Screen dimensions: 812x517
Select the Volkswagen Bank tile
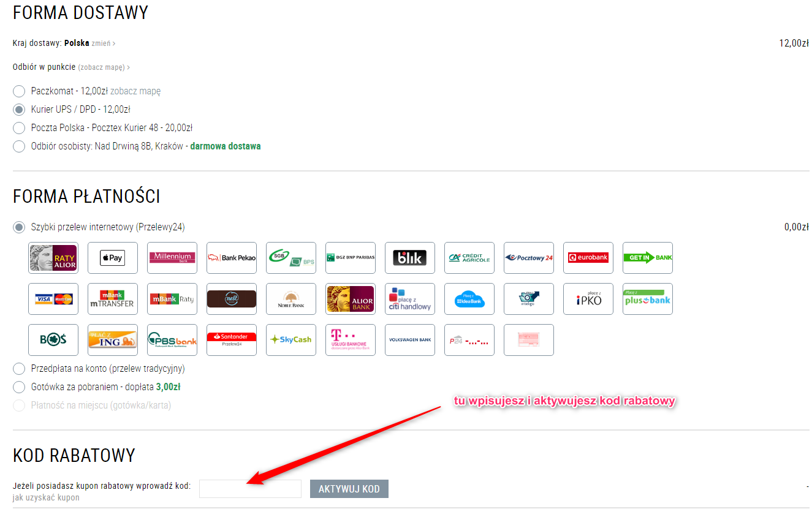coord(410,340)
